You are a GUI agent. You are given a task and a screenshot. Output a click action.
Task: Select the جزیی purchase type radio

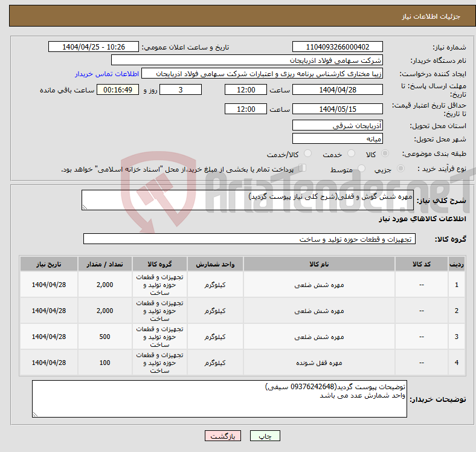(x=400, y=168)
